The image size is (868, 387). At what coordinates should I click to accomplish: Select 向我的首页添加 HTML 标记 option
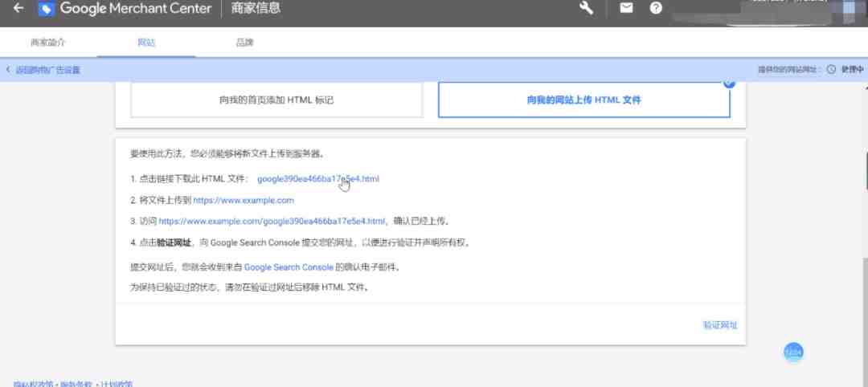click(x=276, y=100)
